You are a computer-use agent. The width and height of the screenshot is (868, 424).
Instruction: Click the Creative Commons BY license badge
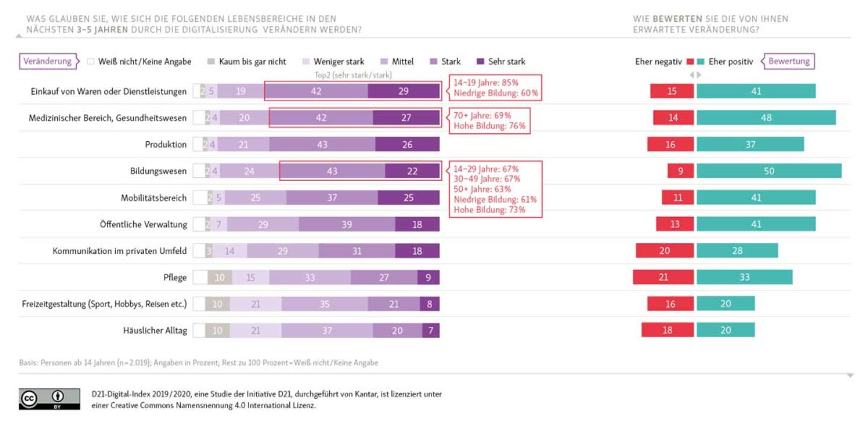pyautogui.click(x=49, y=399)
